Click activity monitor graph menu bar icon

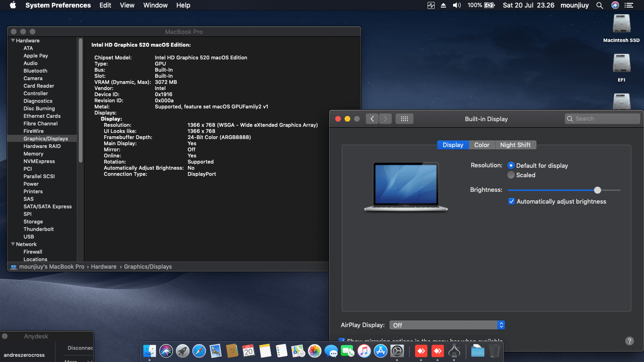[x=431, y=5]
